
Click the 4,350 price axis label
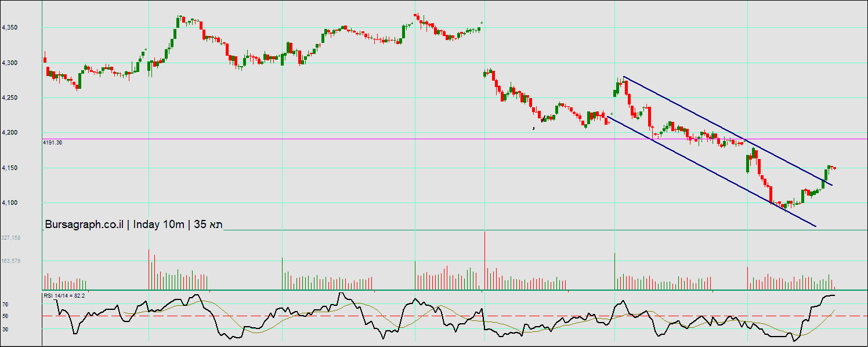click(x=10, y=28)
